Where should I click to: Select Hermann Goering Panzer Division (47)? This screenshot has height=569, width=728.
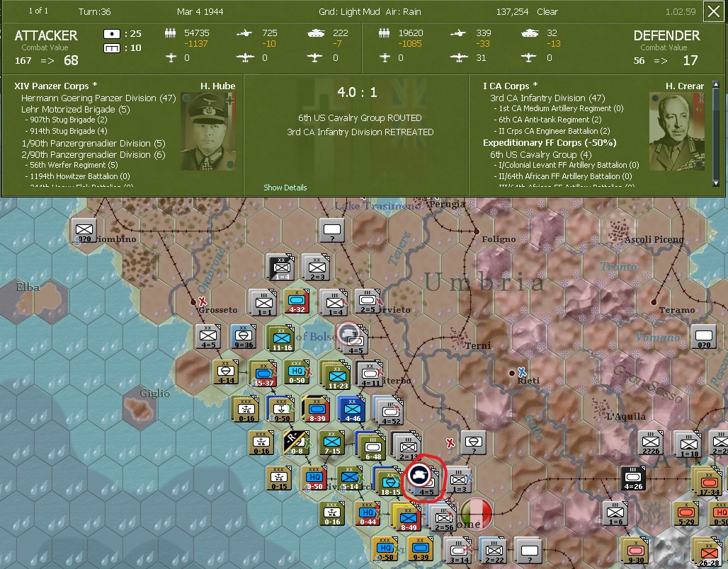pyautogui.click(x=98, y=98)
